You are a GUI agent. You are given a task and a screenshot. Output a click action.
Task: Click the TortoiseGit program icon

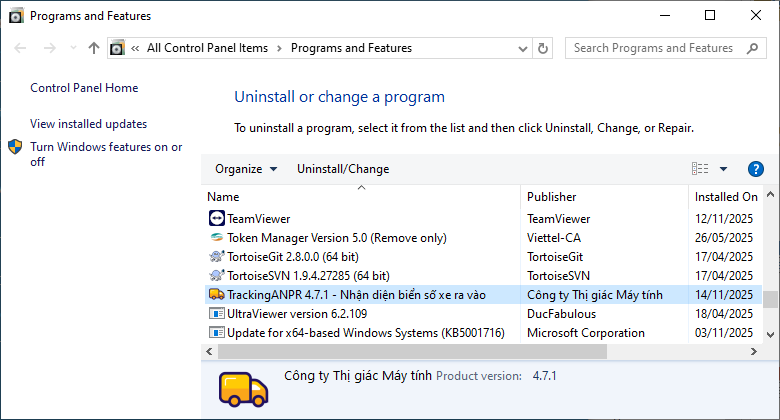(x=217, y=257)
